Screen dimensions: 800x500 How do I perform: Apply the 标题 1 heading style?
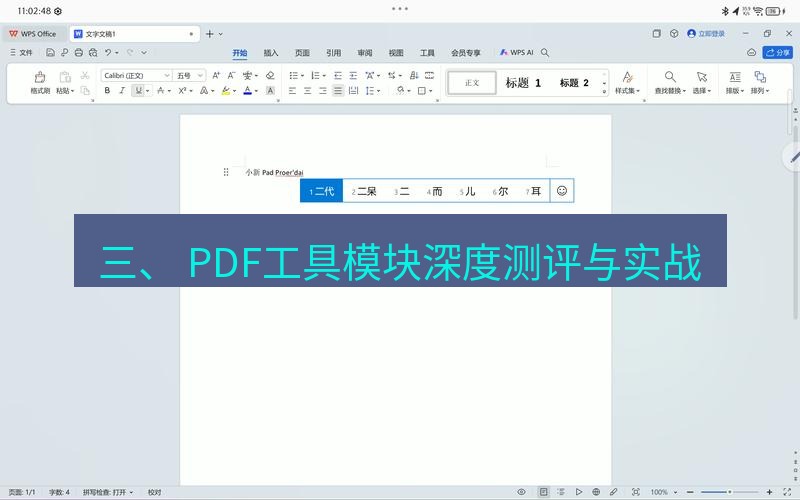[x=523, y=83]
